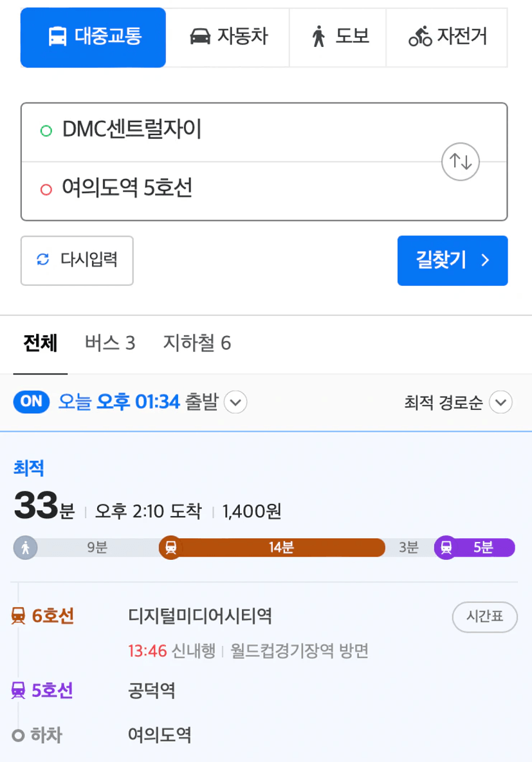Expand the departure time dropdown arrow

(235, 402)
